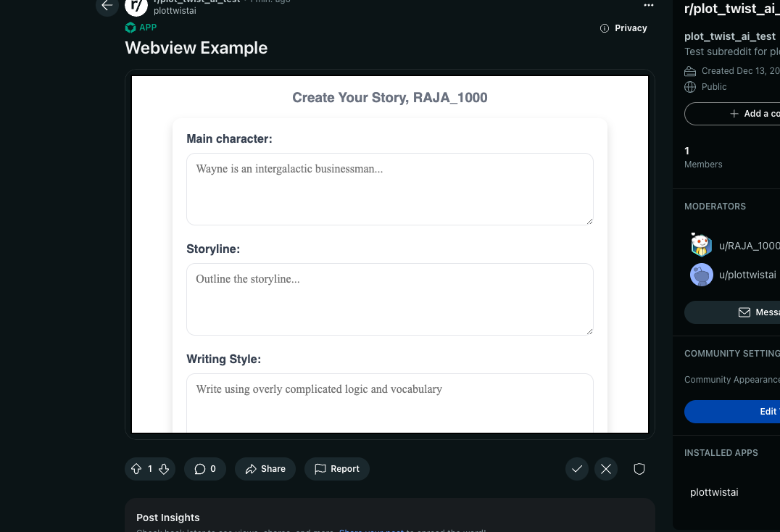Open the post overflow menu (three dots)
This screenshot has height=532, width=780.
pyautogui.click(x=648, y=5)
